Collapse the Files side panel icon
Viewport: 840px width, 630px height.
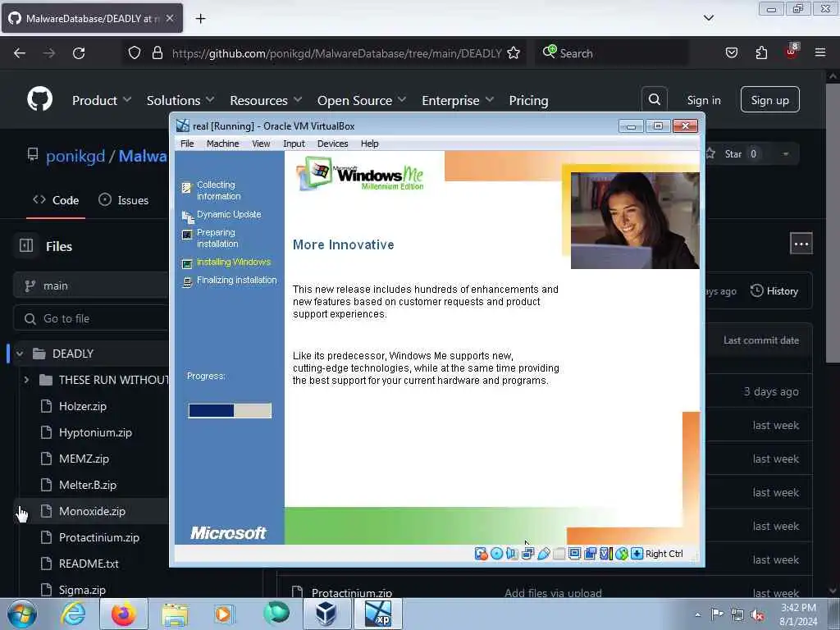(x=26, y=246)
